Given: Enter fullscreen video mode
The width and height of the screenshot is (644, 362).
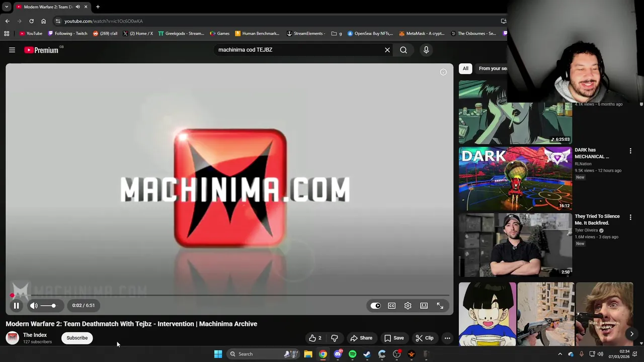Looking at the screenshot, I should [x=440, y=305].
